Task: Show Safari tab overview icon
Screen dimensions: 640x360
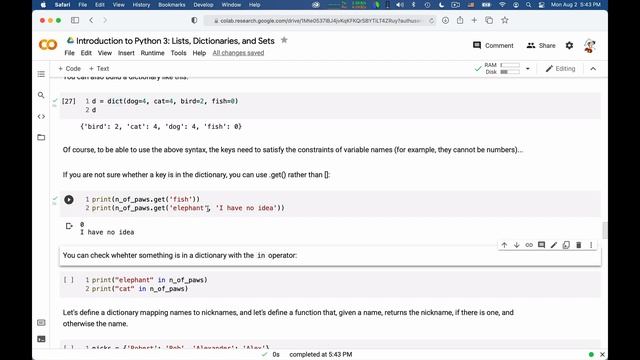Action: click(x=489, y=20)
